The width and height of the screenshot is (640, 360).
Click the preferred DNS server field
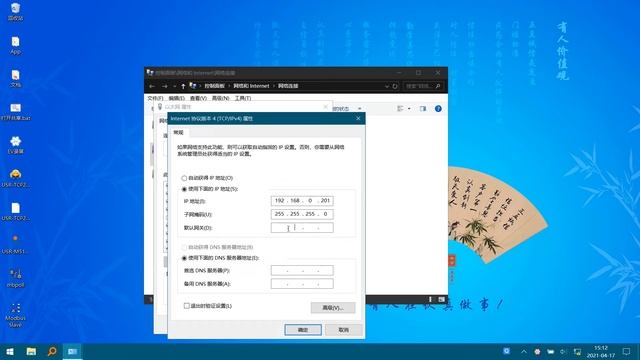302,270
